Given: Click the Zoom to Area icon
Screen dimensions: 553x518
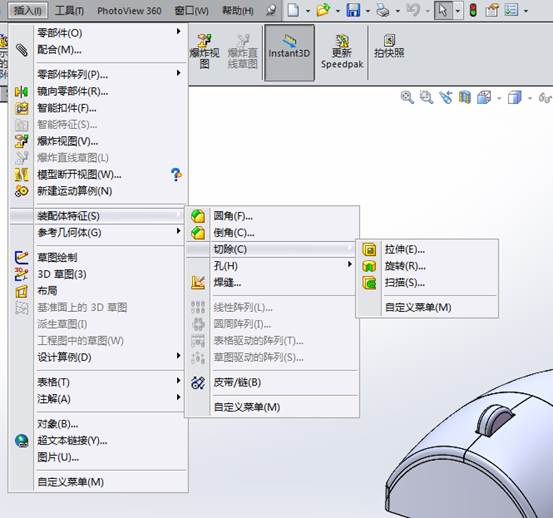Looking at the screenshot, I should [426, 97].
